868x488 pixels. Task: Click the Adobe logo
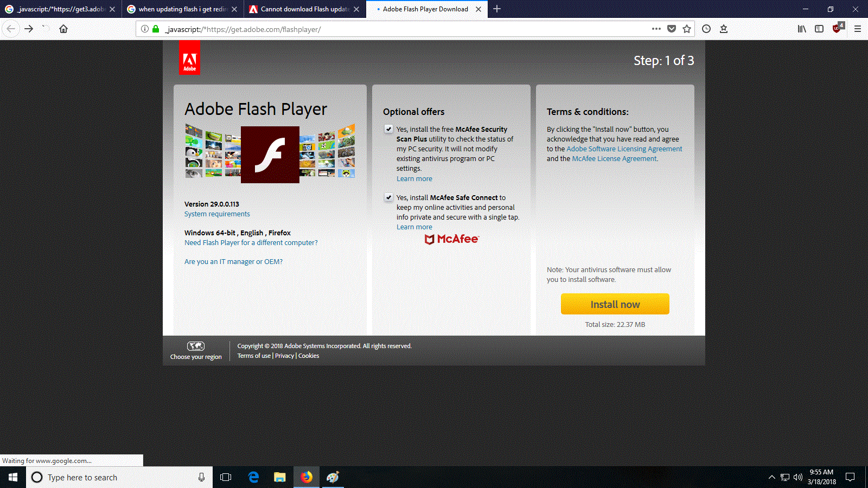click(189, 57)
